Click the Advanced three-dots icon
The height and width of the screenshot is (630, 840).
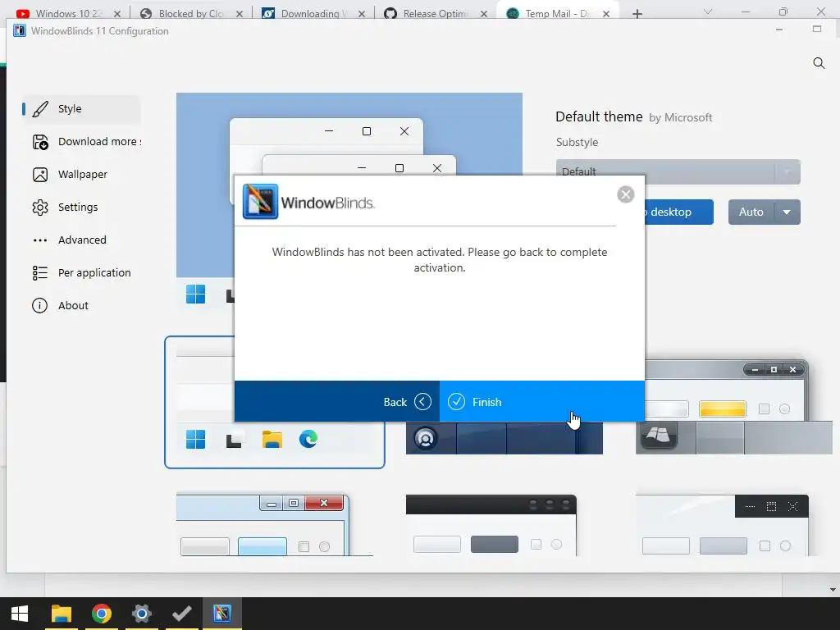click(x=40, y=240)
